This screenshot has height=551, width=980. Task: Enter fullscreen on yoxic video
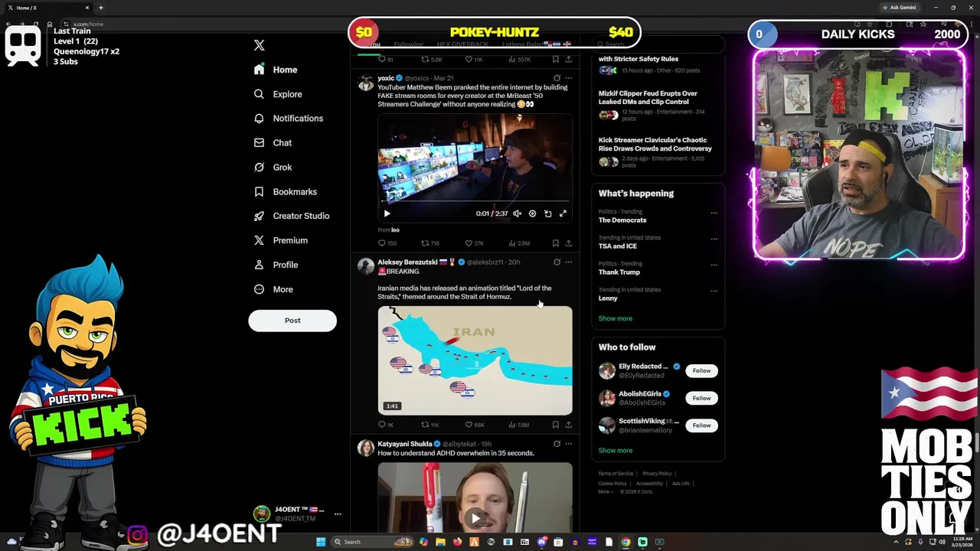(x=563, y=214)
